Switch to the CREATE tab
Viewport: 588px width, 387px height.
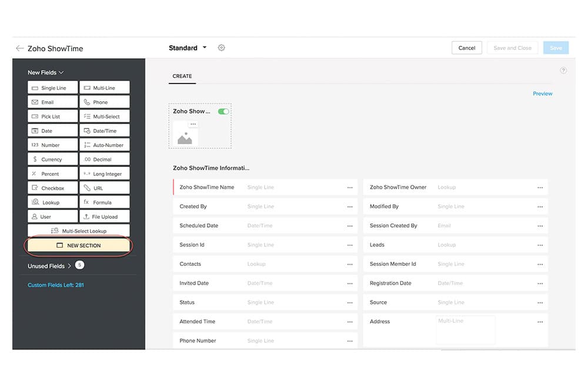182,76
